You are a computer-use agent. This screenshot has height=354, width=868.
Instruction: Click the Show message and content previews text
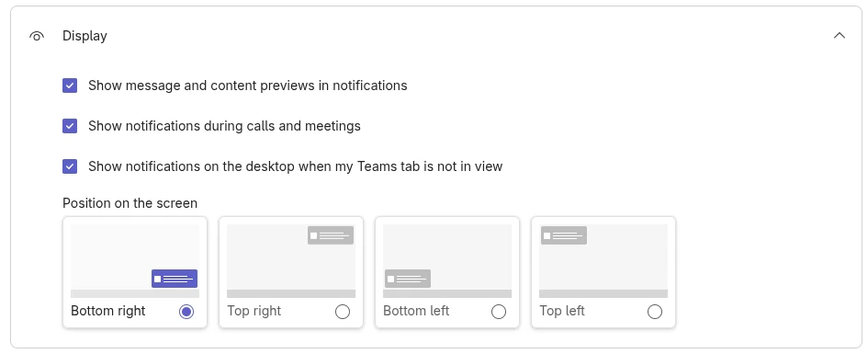point(247,86)
